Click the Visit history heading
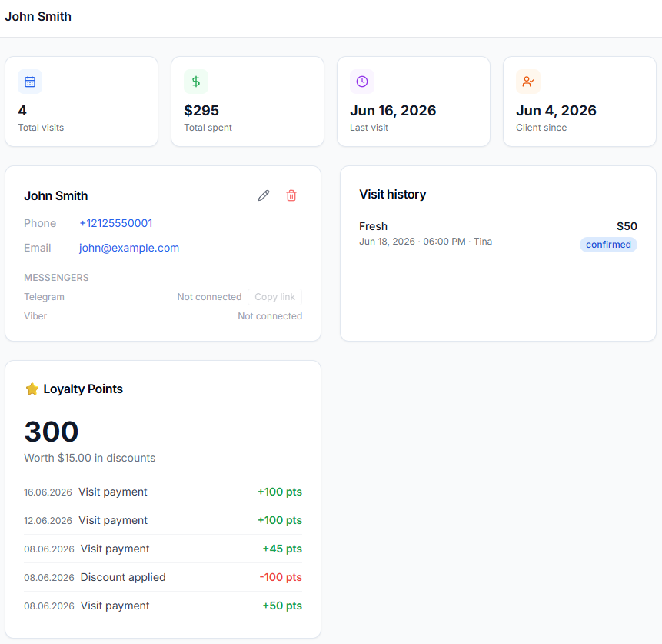The width and height of the screenshot is (662, 644). (x=393, y=194)
